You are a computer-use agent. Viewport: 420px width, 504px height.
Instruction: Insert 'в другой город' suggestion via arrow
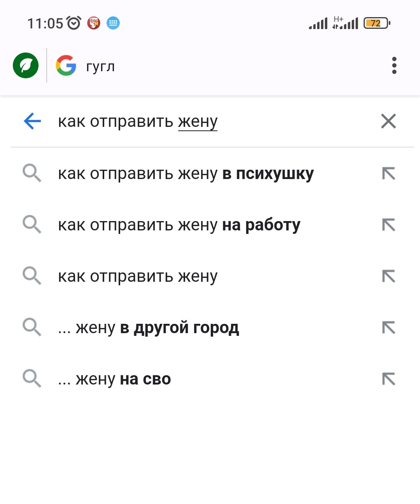pos(388,327)
